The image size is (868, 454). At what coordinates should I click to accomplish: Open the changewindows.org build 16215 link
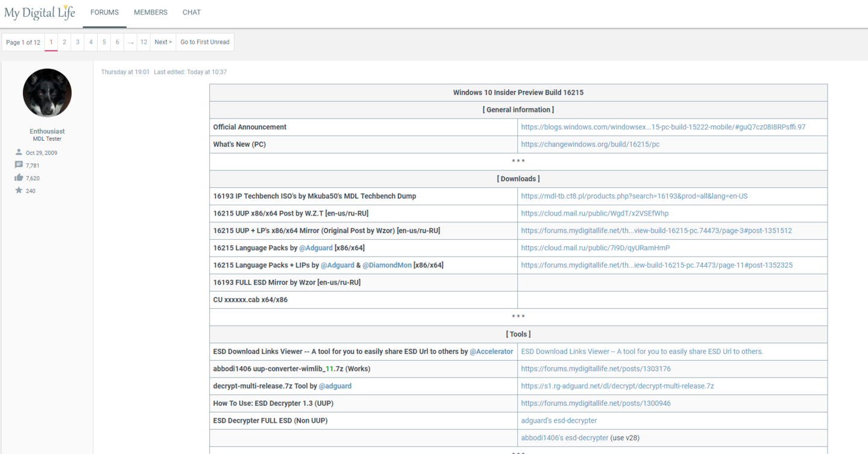click(590, 145)
